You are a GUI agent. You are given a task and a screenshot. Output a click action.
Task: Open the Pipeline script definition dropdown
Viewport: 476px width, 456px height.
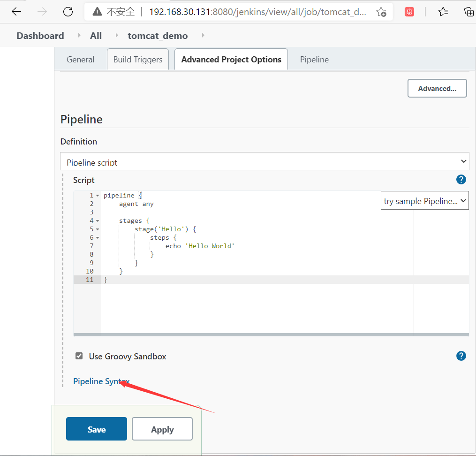point(264,162)
